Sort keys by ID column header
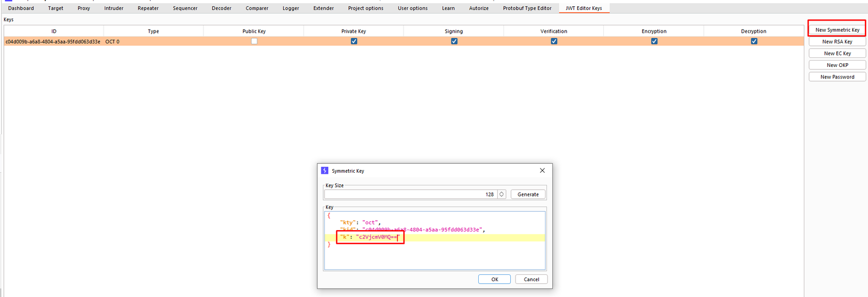Image resolution: width=868 pixels, height=297 pixels. click(x=54, y=31)
